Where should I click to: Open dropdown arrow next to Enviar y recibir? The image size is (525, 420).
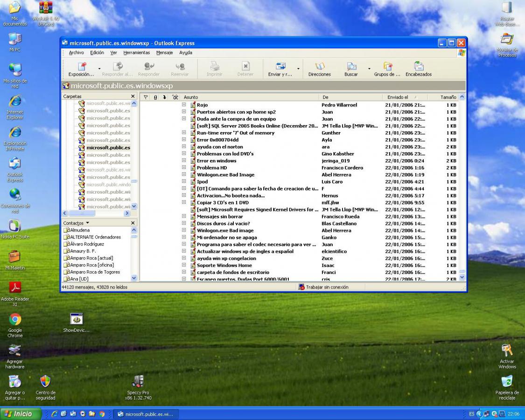pyautogui.click(x=298, y=69)
